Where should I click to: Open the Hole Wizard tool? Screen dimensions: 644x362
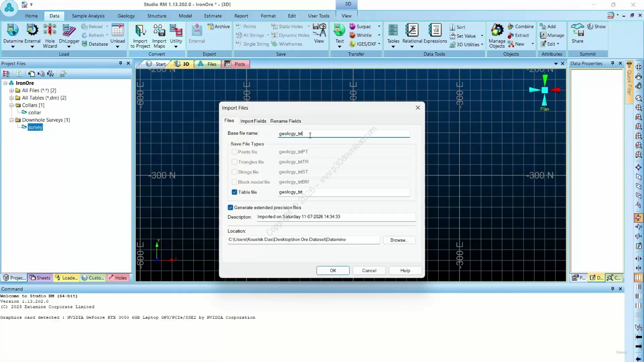click(x=50, y=35)
